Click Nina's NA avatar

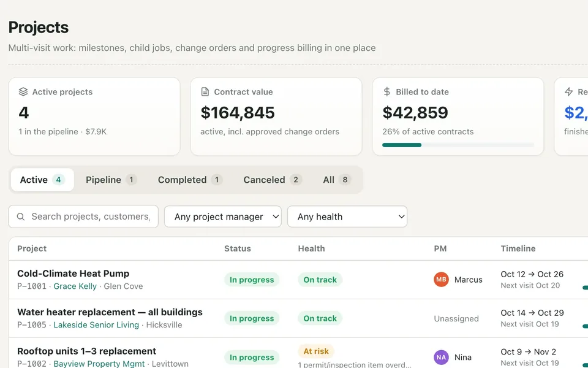(441, 357)
